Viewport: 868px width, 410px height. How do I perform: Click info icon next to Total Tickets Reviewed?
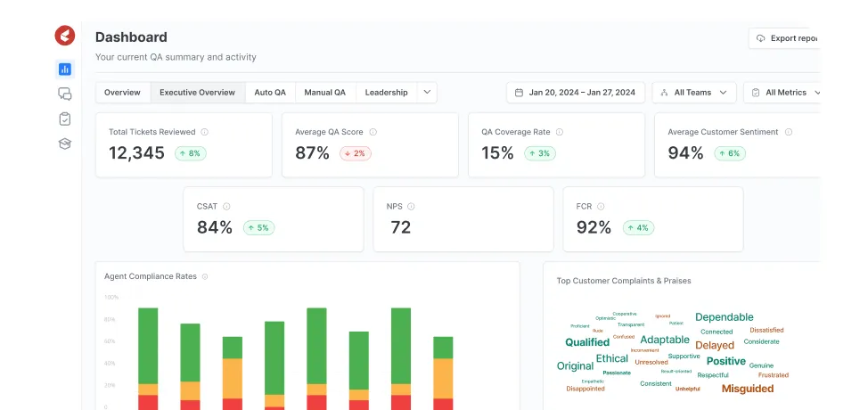coord(204,132)
